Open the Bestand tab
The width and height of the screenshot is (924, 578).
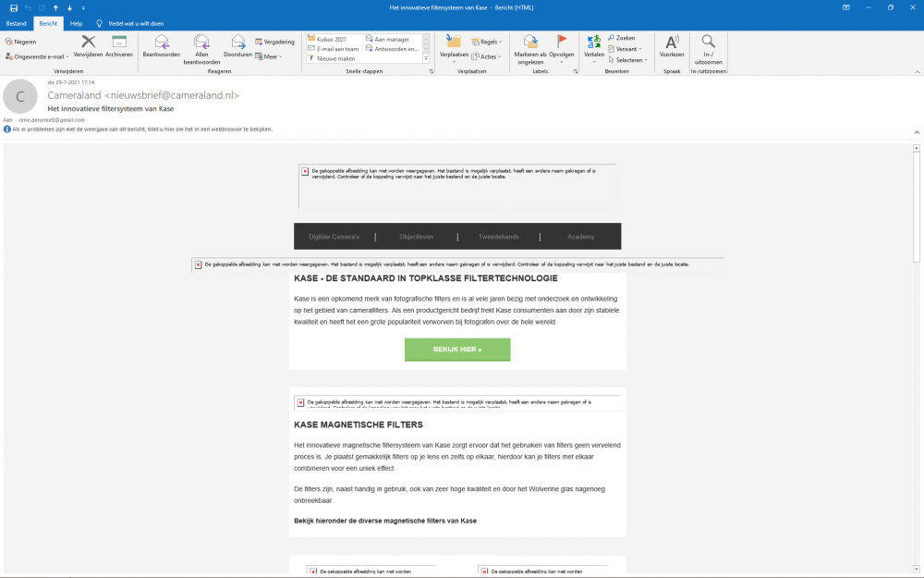[x=16, y=24]
